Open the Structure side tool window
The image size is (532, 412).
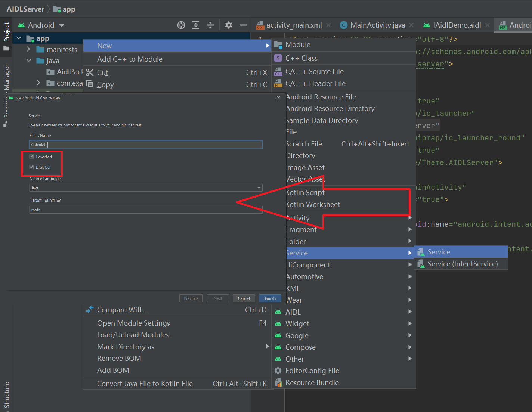[x=6, y=396]
